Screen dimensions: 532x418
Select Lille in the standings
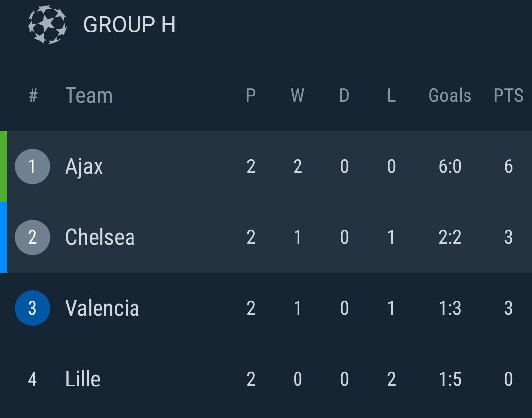coord(83,379)
